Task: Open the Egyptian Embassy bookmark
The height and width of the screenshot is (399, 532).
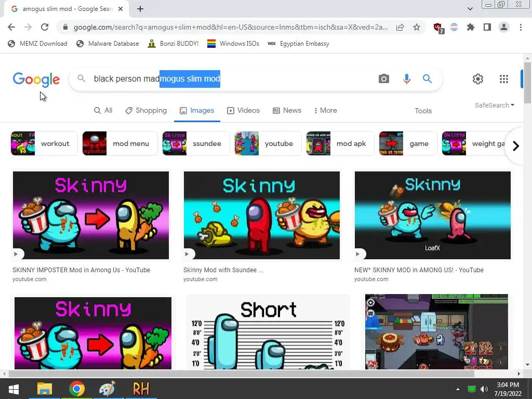Action: (299, 44)
